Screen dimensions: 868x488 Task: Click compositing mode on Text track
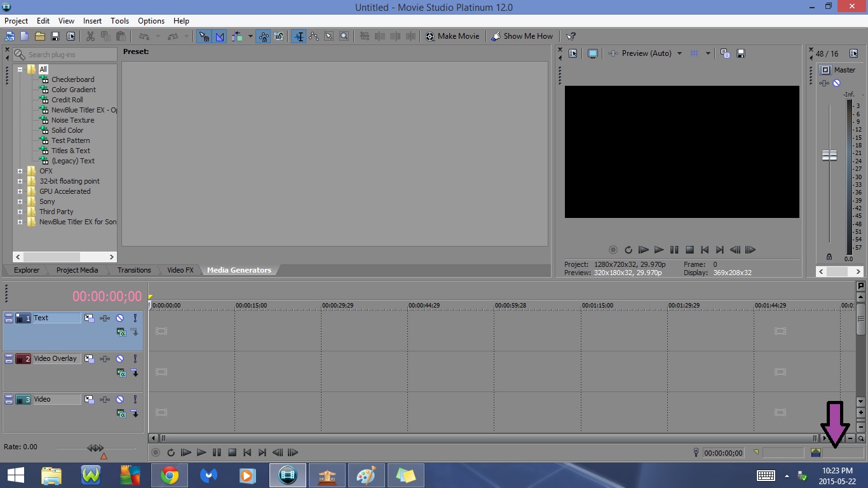click(121, 332)
